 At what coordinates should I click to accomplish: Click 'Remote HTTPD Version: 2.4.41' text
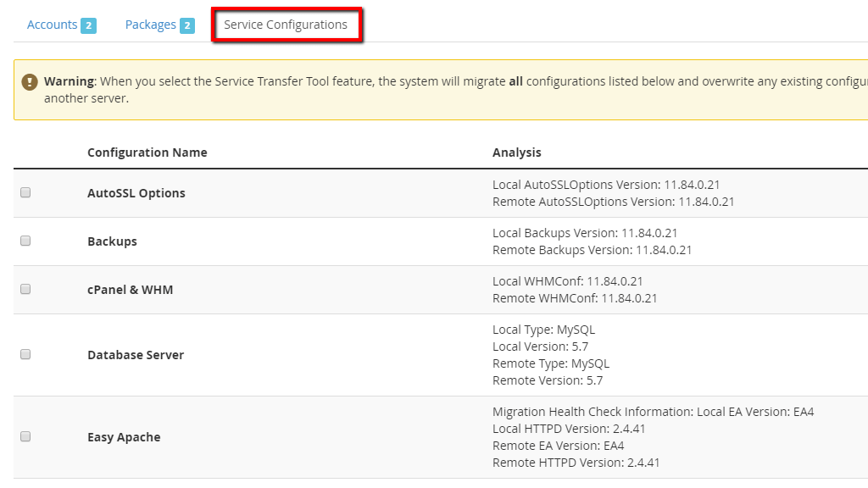click(x=576, y=463)
